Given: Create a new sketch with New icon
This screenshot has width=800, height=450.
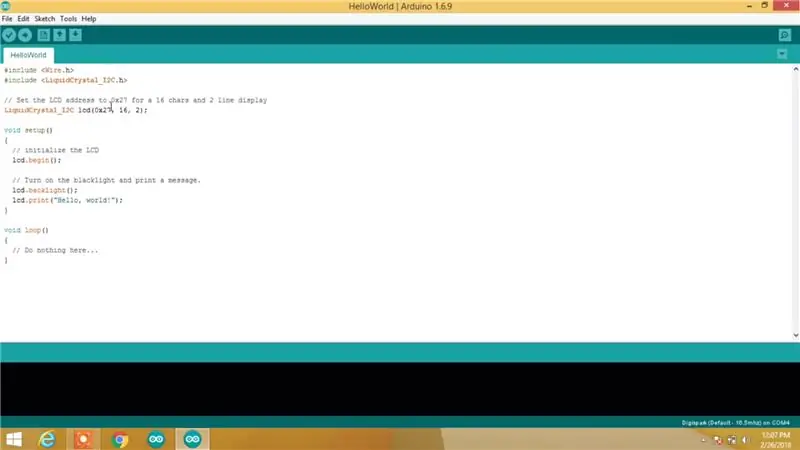Looking at the screenshot, I should click(x=43, y=35).
